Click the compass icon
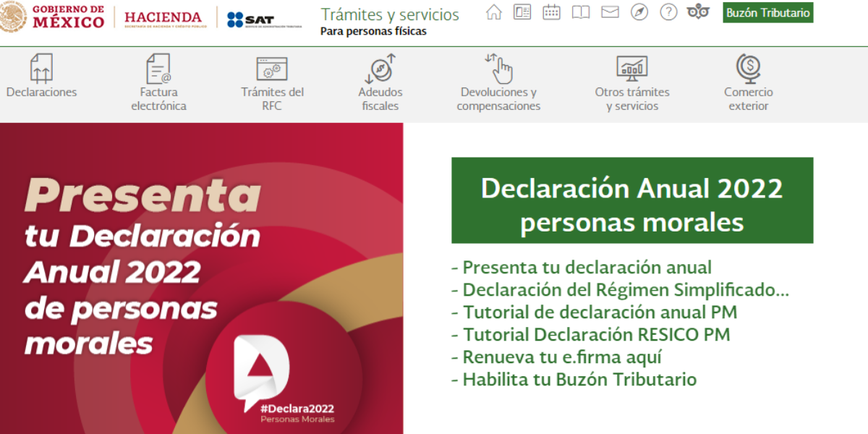Screen dimensions: 868x434 click(639, 12)
